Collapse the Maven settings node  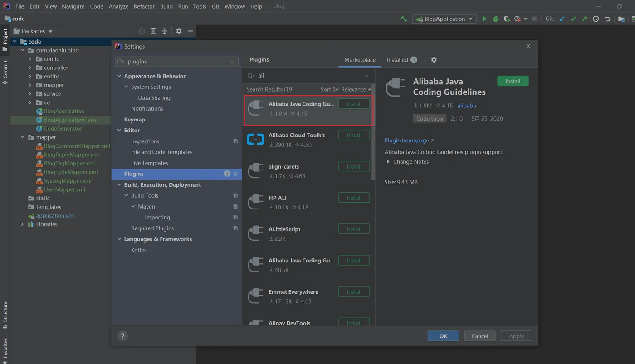coord(133,207)
